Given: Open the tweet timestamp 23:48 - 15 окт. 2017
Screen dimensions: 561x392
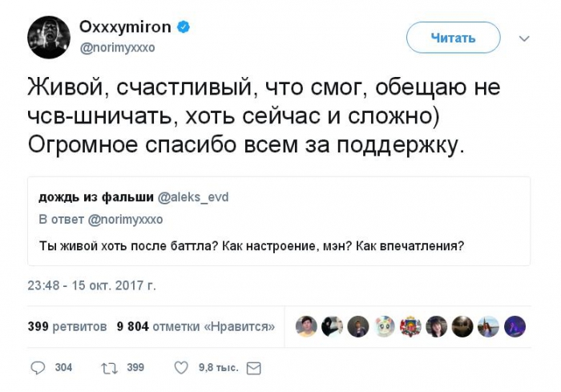Looking at the screenshot, I should click(91, 284).
